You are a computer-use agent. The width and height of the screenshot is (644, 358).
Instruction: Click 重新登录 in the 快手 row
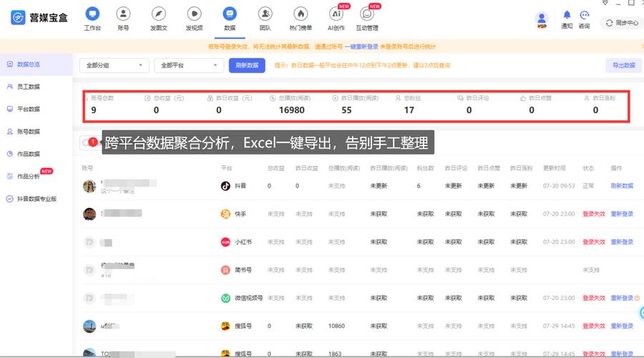(622, 213)
